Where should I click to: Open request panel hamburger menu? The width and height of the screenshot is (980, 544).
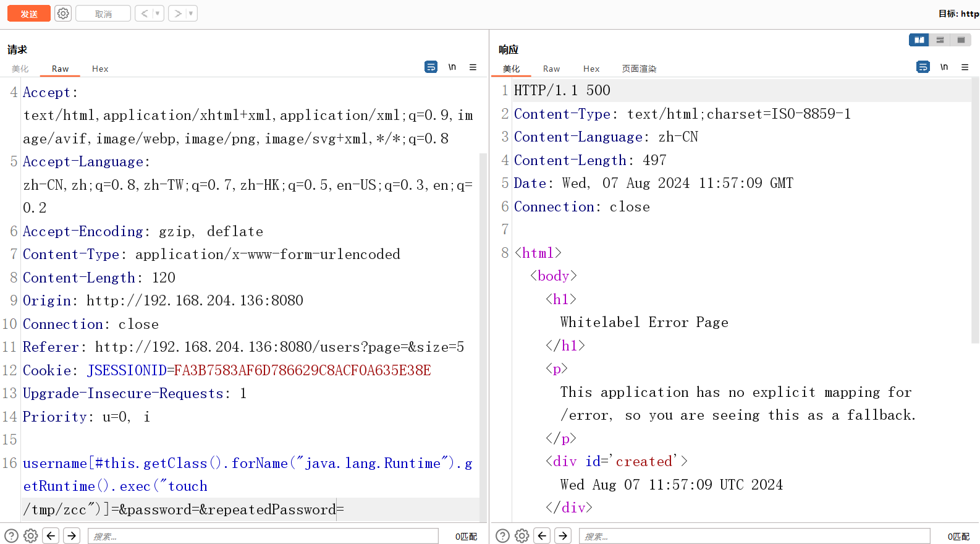pos(473,67)
